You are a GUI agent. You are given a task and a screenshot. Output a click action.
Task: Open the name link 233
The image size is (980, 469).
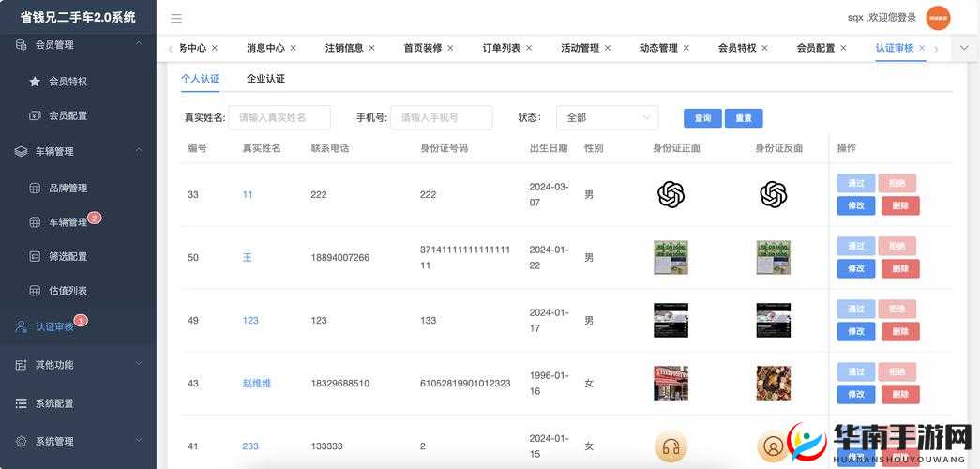pos(250,446)
